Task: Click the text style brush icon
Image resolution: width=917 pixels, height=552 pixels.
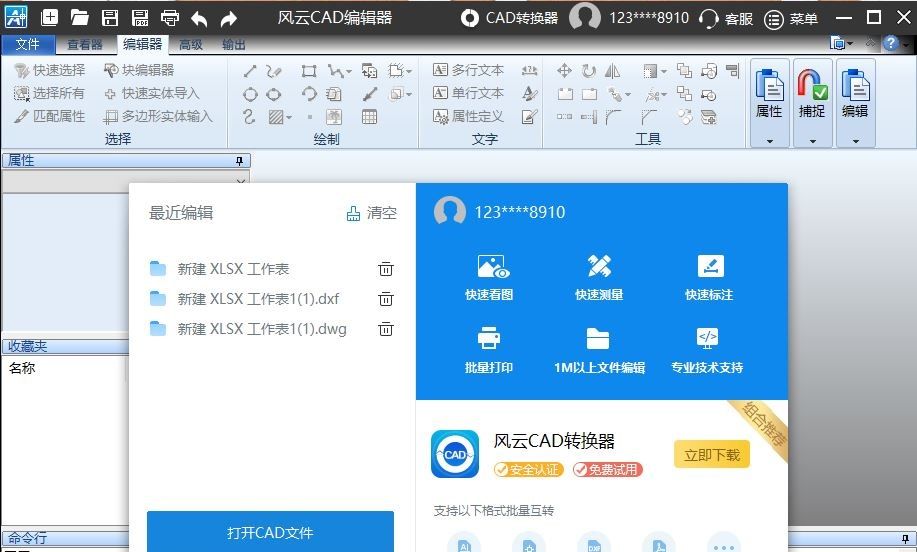Action: 529,94
